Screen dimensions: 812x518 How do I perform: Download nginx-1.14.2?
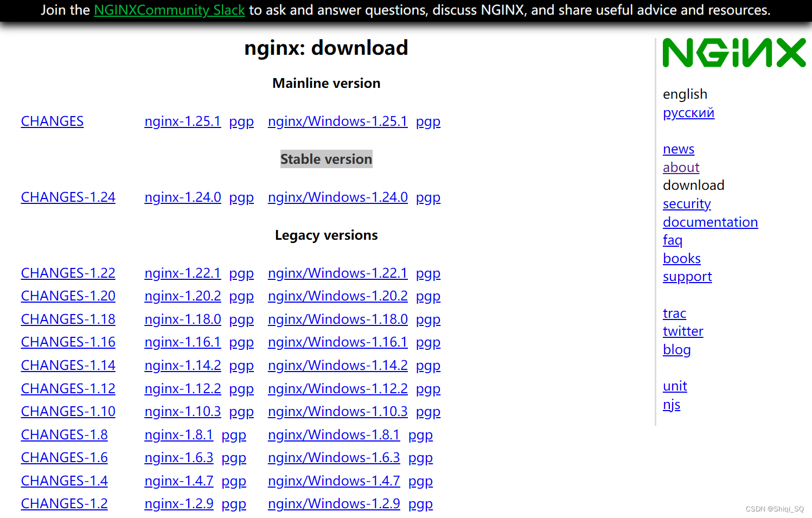coord(183,365)
